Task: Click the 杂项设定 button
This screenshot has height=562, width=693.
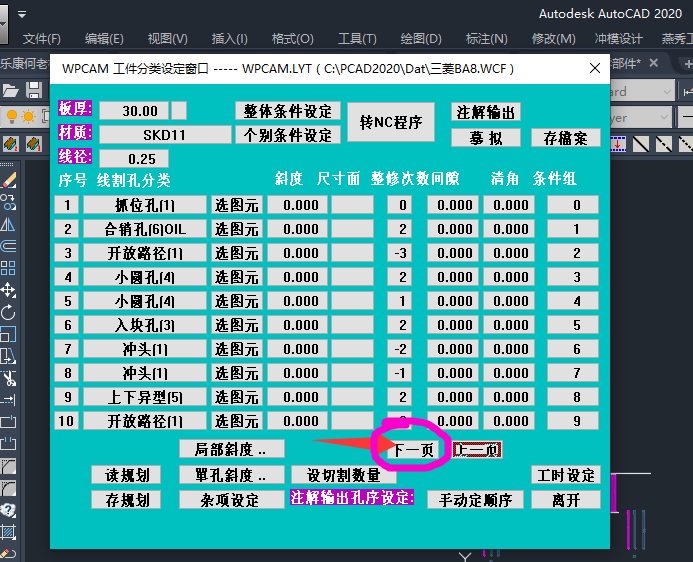Action: (232, 500)
